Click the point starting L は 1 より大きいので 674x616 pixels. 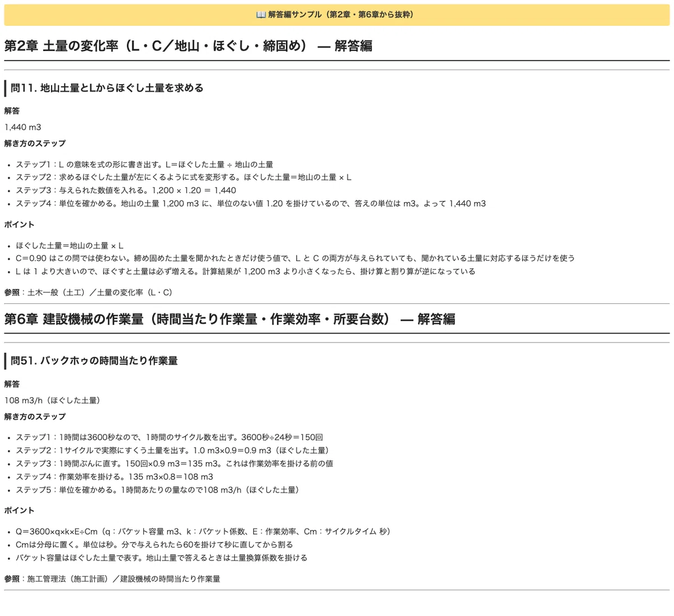tap(245, 271)
